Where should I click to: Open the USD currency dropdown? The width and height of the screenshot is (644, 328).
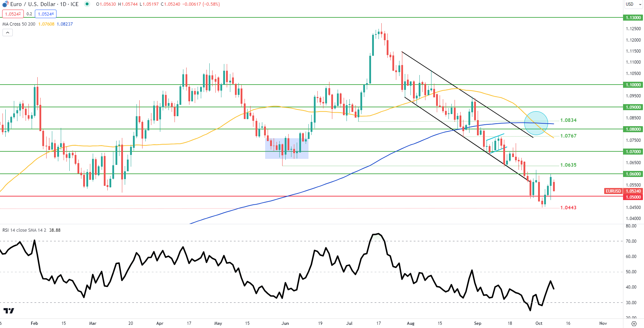point(633,4)
